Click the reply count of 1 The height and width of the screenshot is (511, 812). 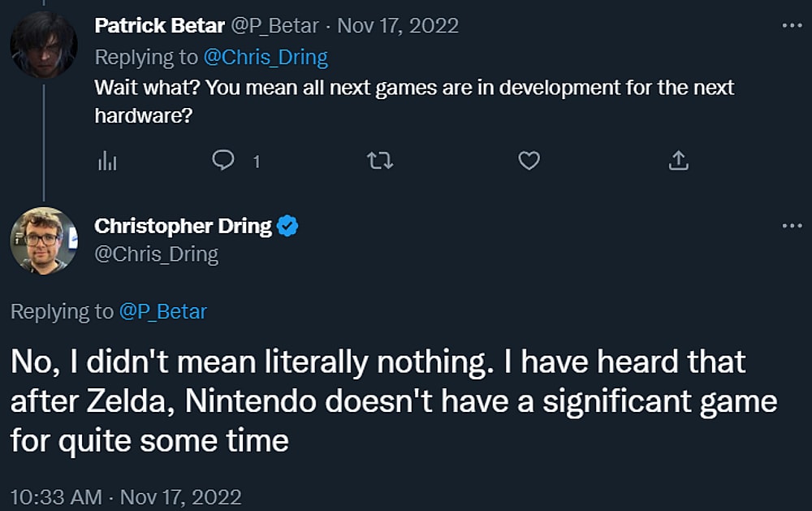pyautogui.click(x=256, y=161)
